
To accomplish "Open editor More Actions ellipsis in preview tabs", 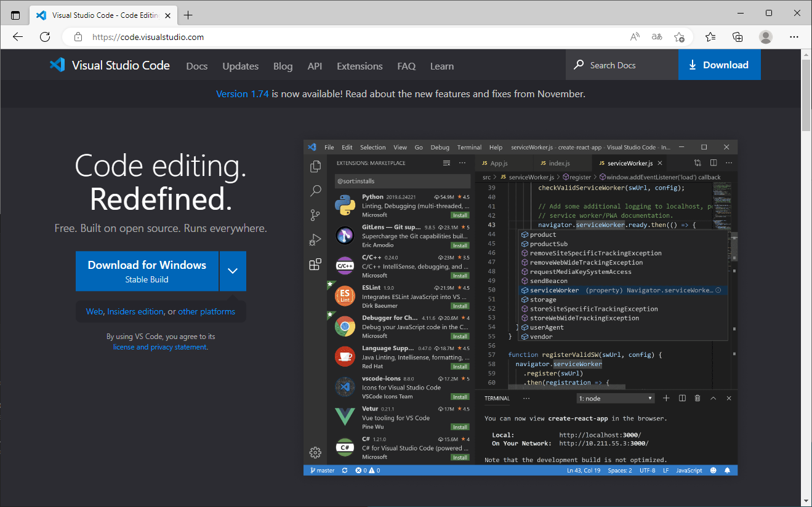I will coord(729,163).
